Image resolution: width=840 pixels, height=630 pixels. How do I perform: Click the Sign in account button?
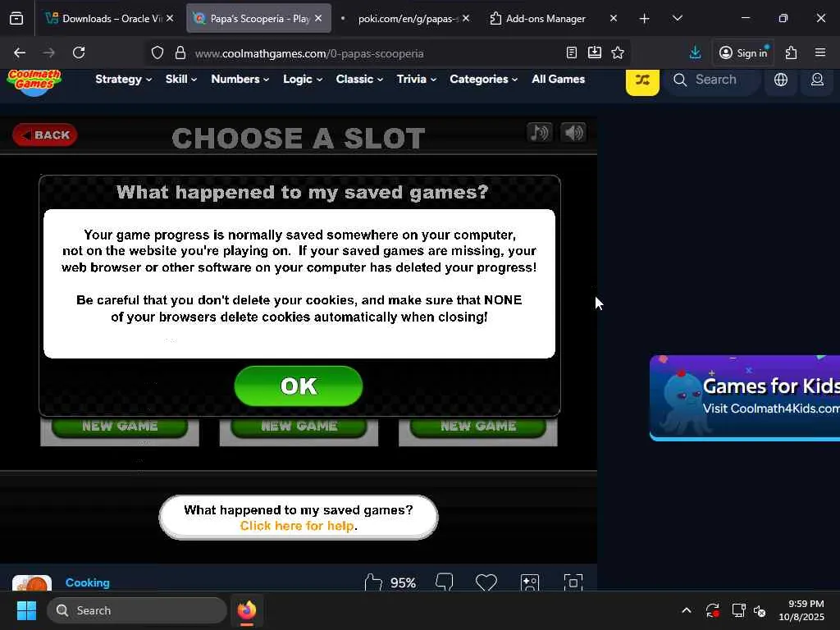pos(743,52)
